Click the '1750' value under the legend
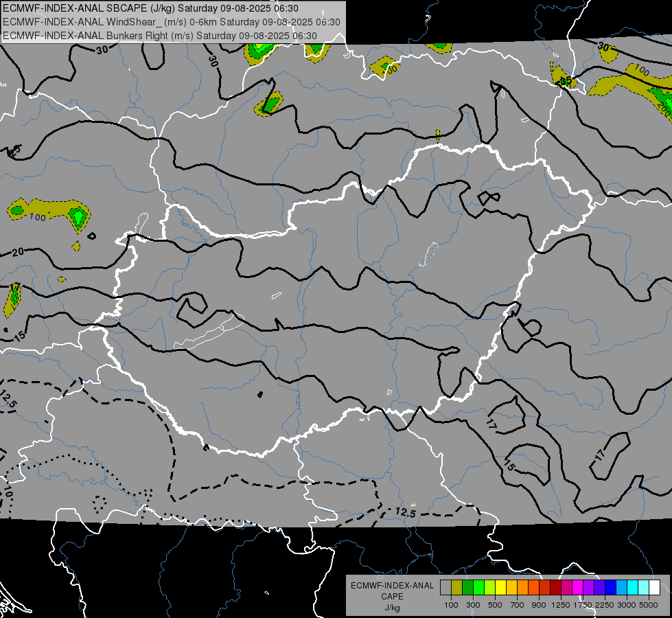This screenshot has height=618, width=672. [583, 605]
